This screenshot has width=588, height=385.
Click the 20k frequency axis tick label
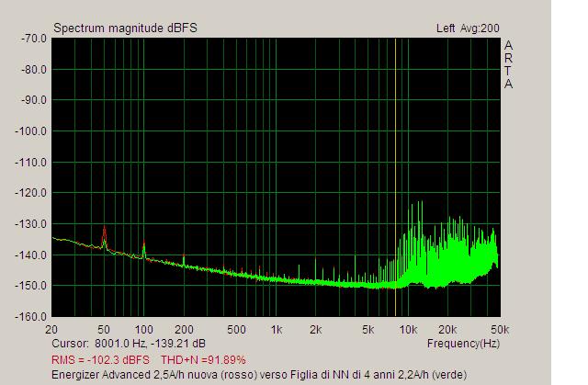[447, 330]
